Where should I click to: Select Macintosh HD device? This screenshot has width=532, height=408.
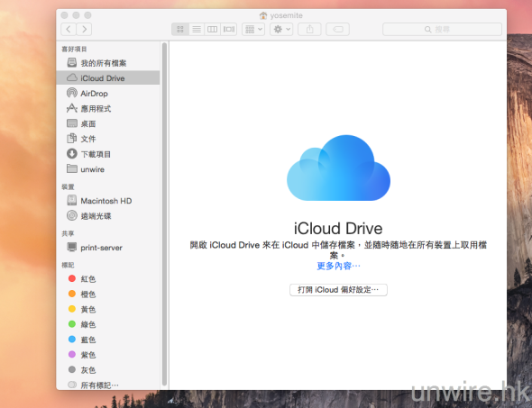pos(108,201)
